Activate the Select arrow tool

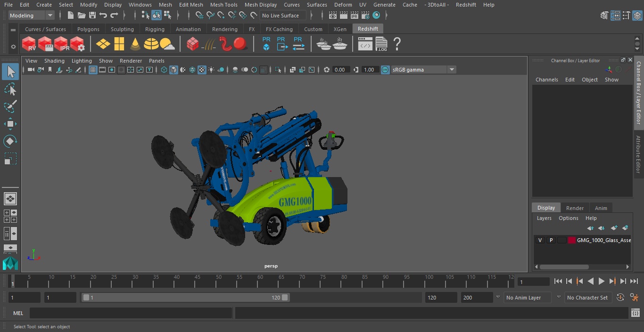pos(10,72)
